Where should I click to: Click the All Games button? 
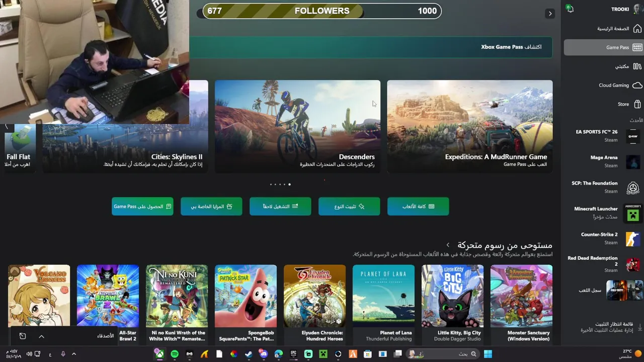click(418, 206)
